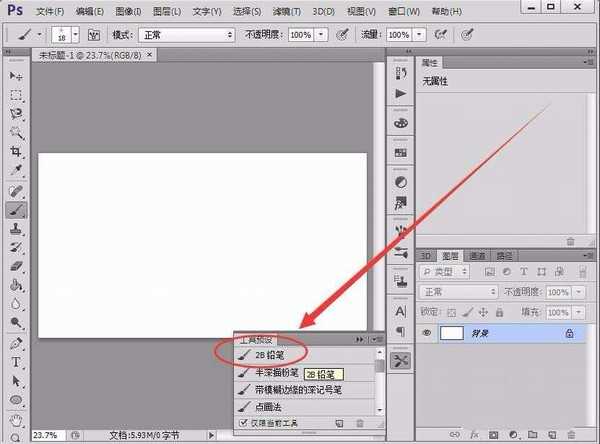Uncheck 仅限当前工具 checkbox

pos(242,424)
